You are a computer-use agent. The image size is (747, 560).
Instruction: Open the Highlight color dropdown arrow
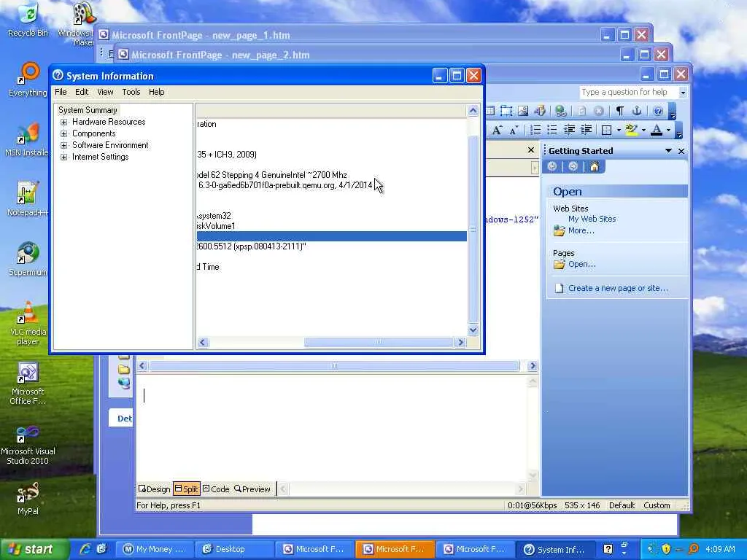[x=643, y=130]
